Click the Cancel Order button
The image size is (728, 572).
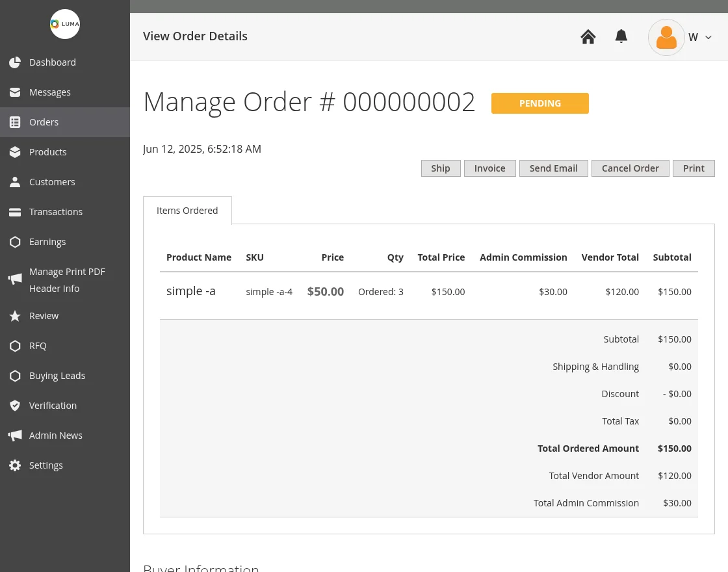coord(630,168)
